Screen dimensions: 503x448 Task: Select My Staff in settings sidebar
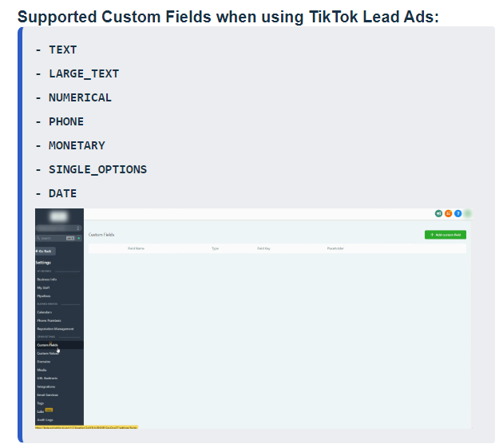pyautogui.click(x=44, y=287)
